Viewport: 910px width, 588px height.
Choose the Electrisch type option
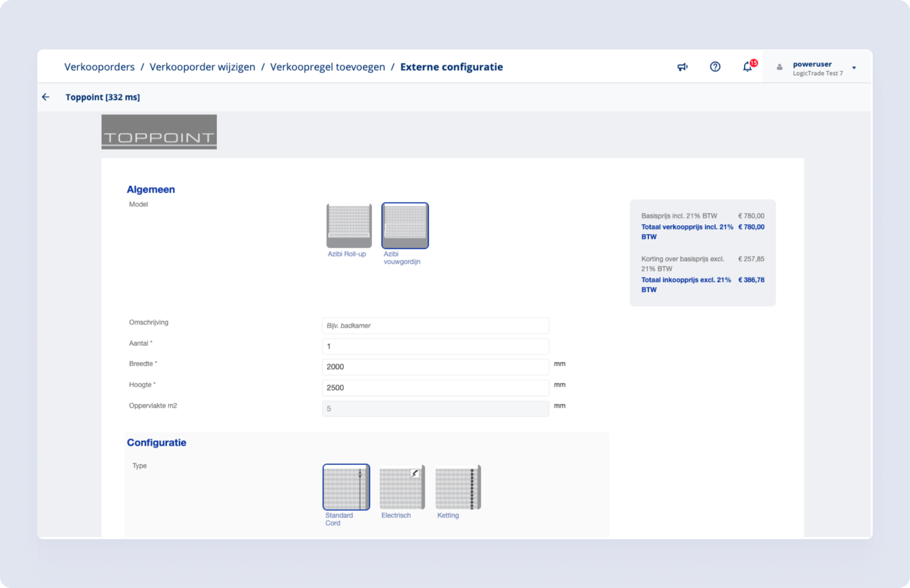click(x=402, y=487)
